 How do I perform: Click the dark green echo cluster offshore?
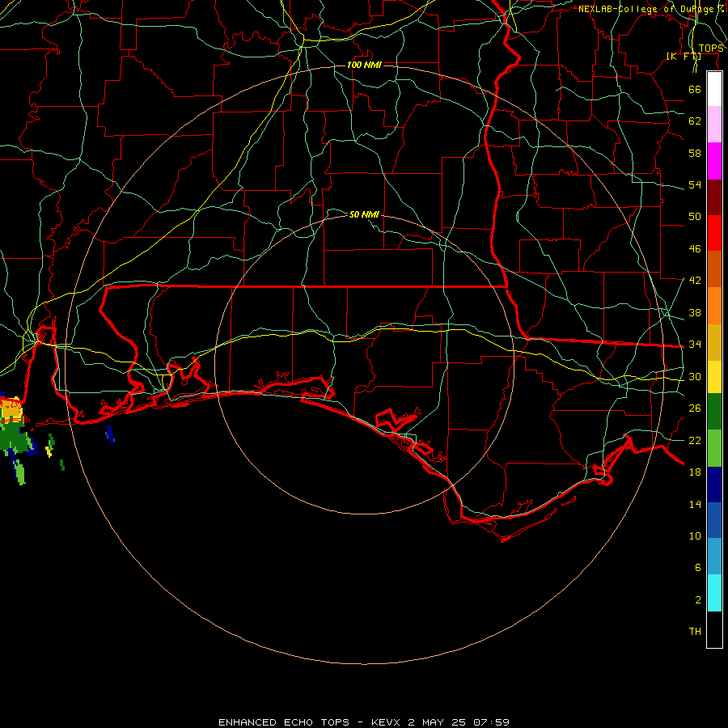click(13, 438)
